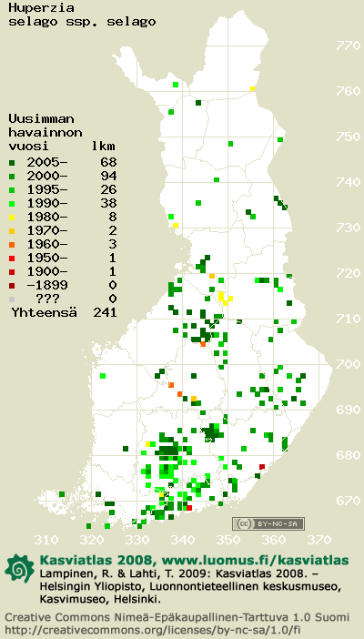The width and height of the screenshot is (364, 639).
Task: Select the orange 1960- legend swatch
Action: point(12,245)
